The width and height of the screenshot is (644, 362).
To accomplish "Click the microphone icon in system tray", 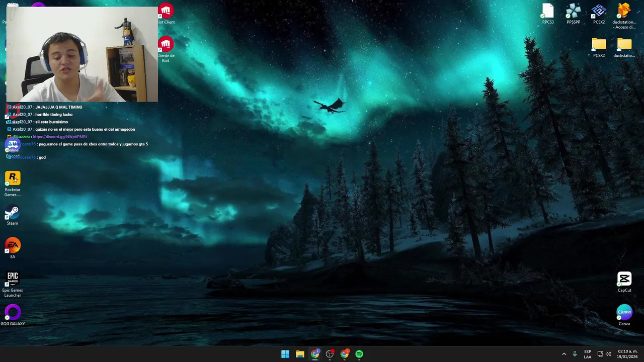I will pyautogui.click(x=575, y=354).
